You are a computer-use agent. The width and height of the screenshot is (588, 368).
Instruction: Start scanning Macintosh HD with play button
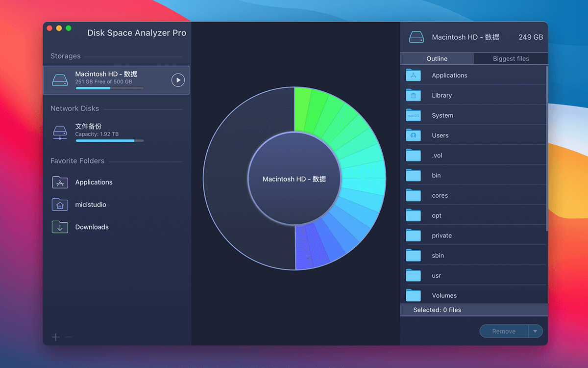pyautogui.click(x=178, y=80)
